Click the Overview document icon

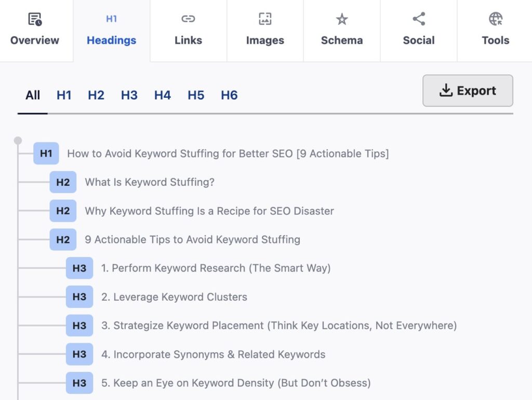coord(35,18)
